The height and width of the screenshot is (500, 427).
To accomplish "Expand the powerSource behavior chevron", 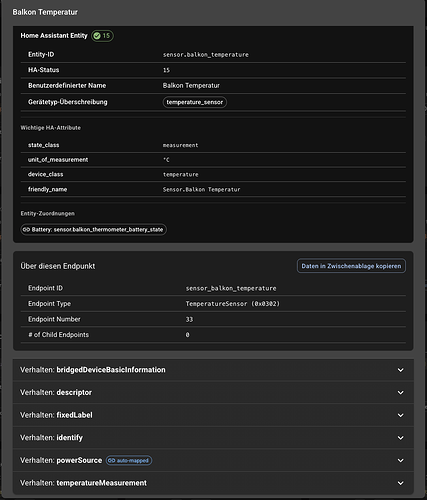I will point(401,460).
